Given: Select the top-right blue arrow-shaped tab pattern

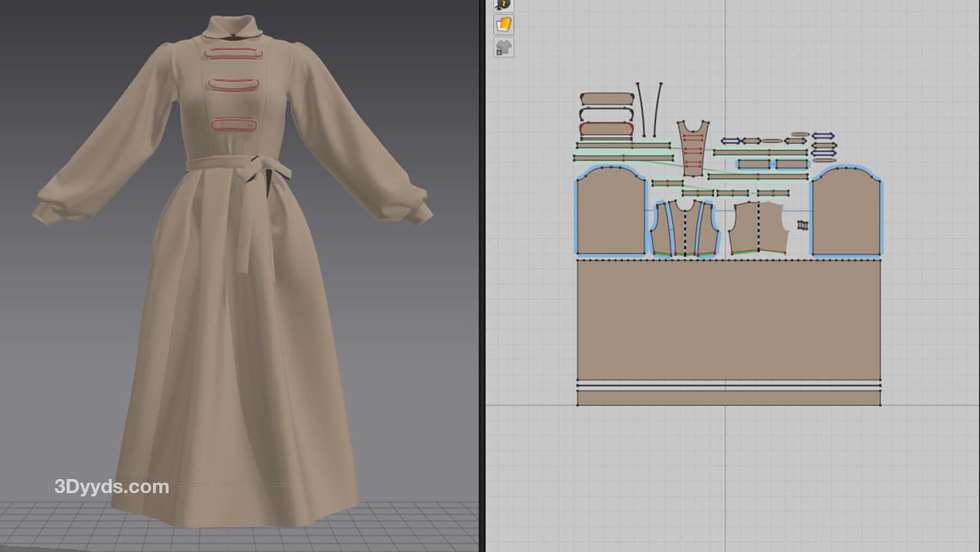Looking at the screenshot, I should pos(823,136).
